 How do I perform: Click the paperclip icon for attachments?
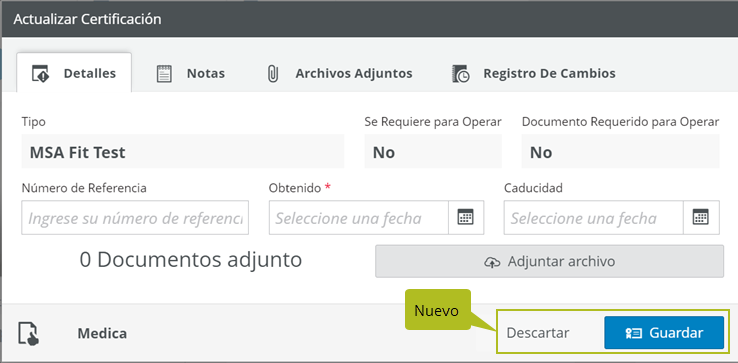point(273,74)
